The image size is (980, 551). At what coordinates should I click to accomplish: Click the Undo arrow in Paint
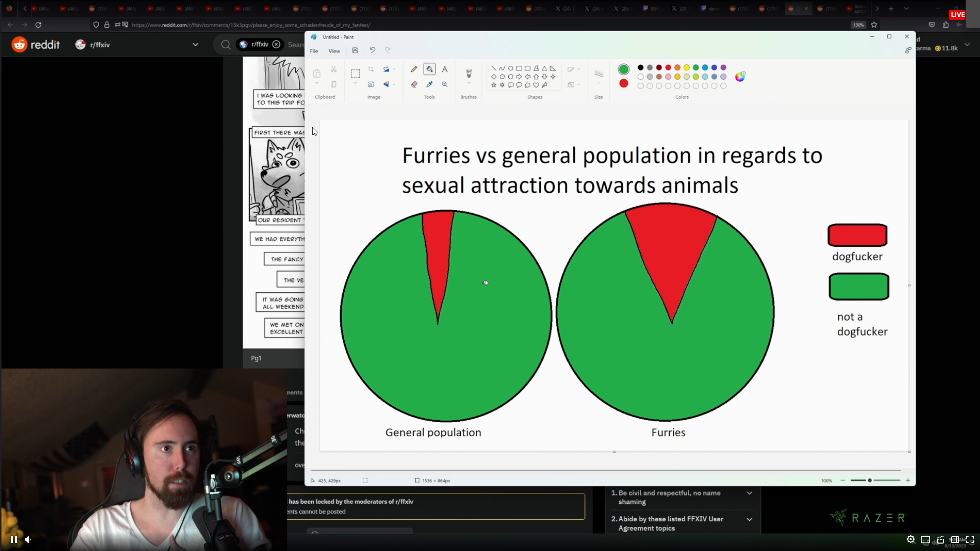tap(373, 51)
